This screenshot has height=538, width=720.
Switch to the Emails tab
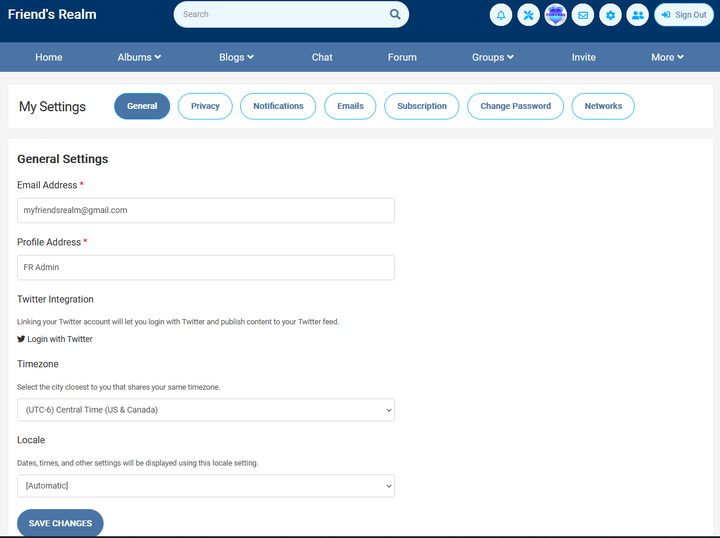350,106
